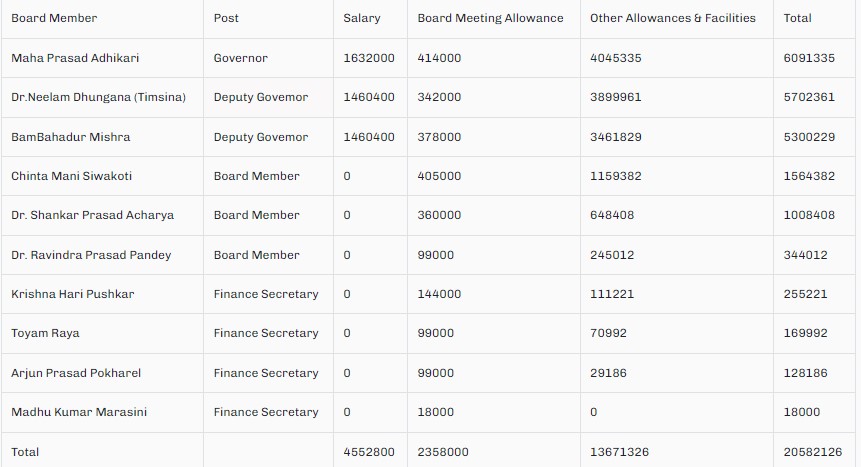Click Governor's total value 6091335

[x=809, y=58]
